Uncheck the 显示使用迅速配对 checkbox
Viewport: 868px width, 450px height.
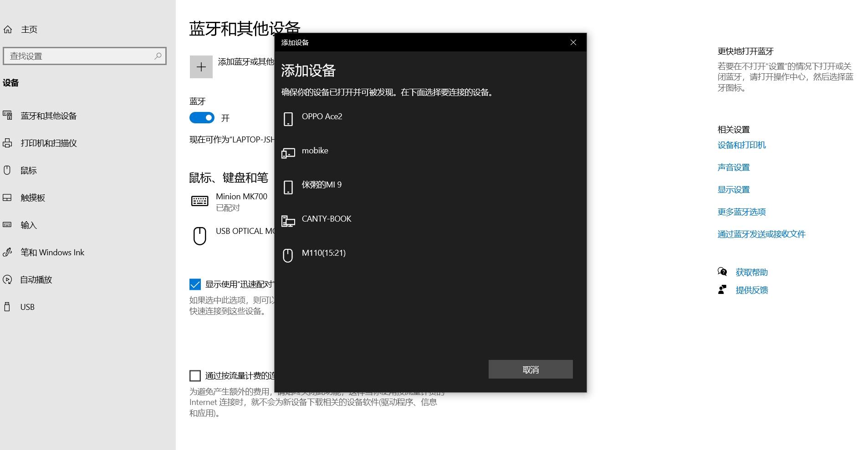(x=195, y=284)
